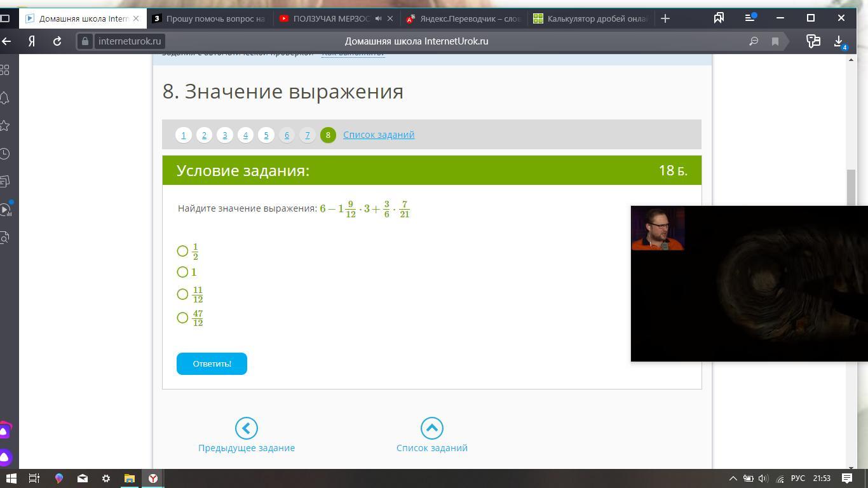Switch keyboard language РУС indicator
The width and height of the screenshot is (868, 488).
[798, 478]
